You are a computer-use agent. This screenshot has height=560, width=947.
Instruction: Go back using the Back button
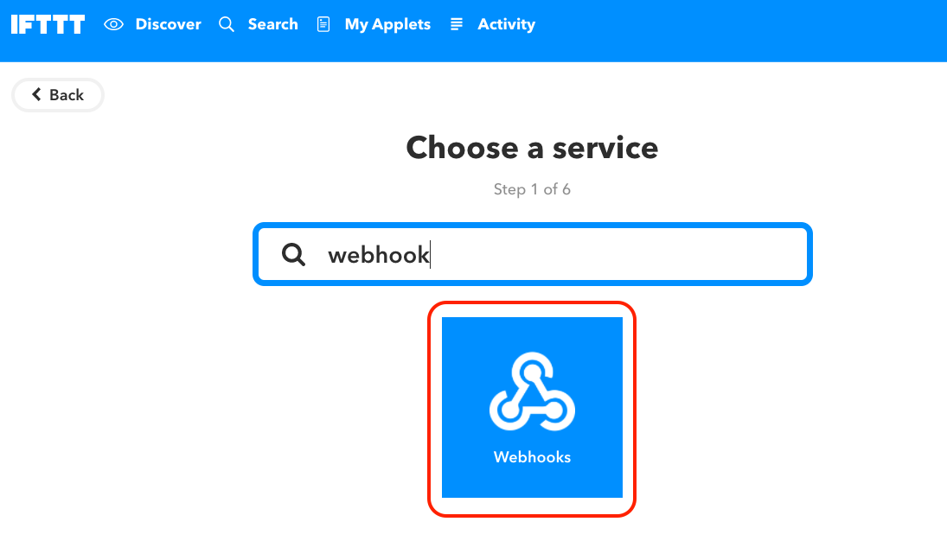58,95
